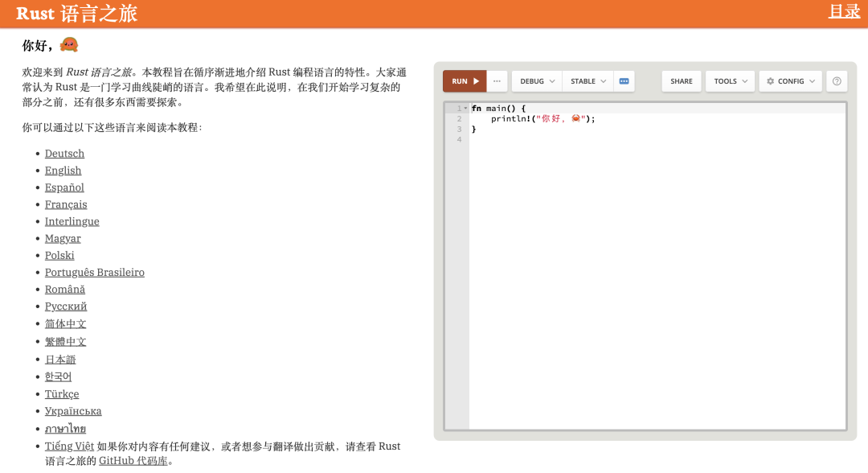Screen dimensions: 868x473
Task: Choose the 简体中文 language link
Action: (x=65, y=323)
